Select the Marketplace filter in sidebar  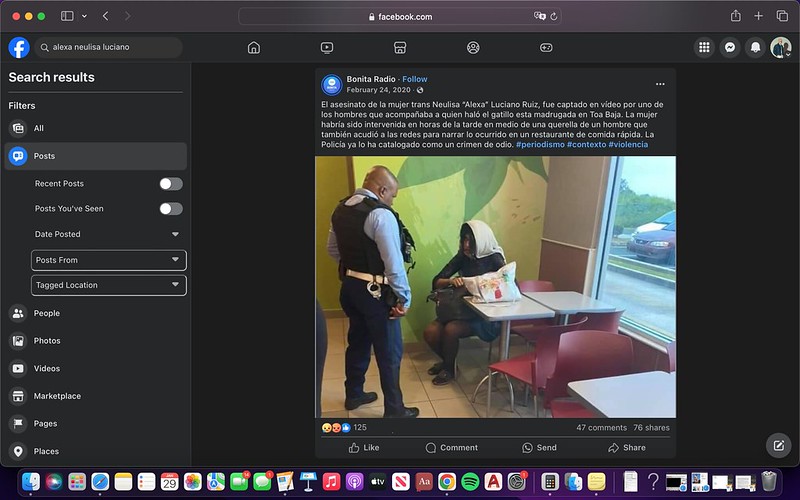click(95, 396)
